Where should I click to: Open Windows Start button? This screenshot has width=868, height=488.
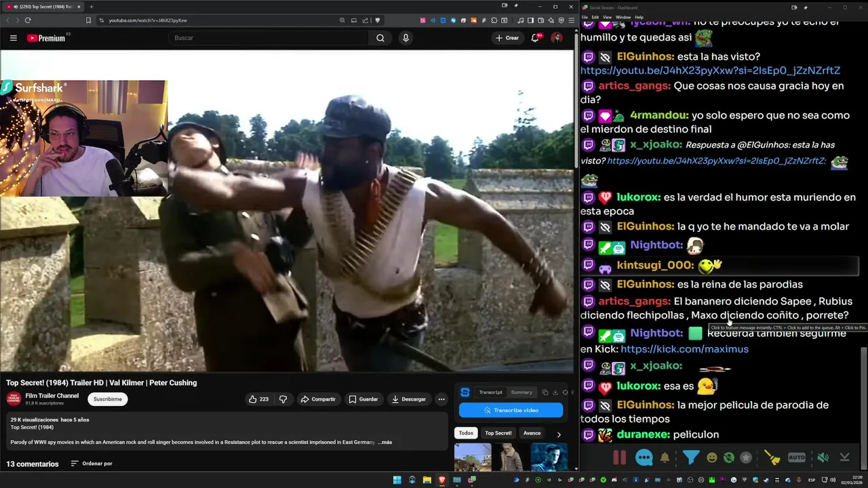[397, 480]
